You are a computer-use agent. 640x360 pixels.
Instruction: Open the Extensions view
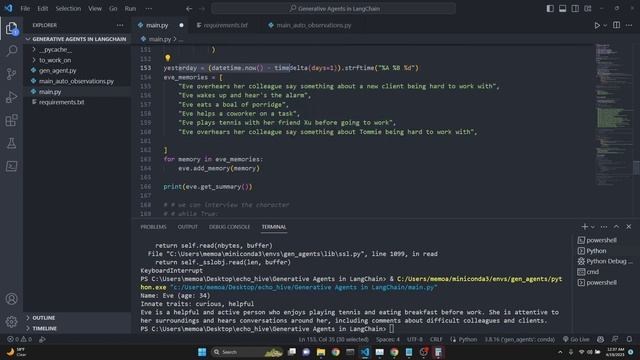11,120
